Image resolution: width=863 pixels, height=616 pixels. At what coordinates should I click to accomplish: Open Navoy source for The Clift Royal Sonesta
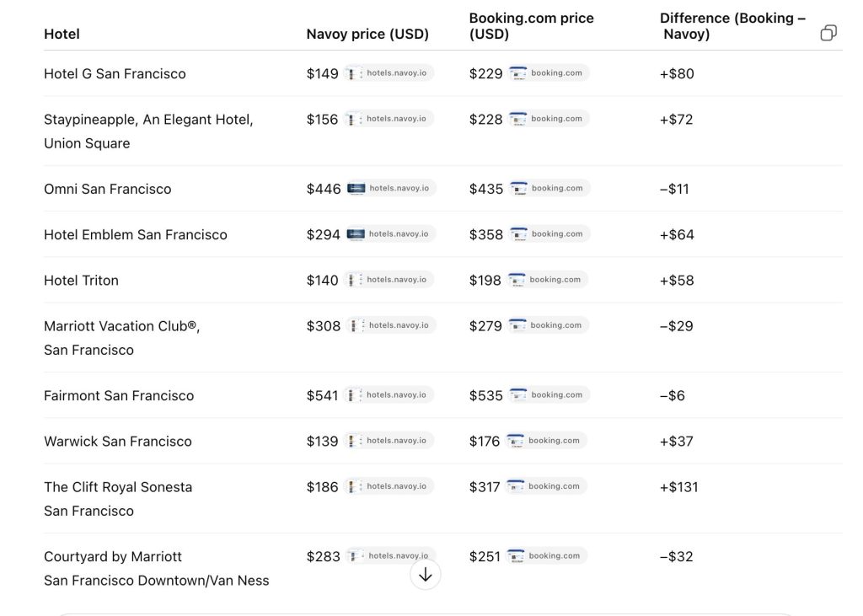point(389,486)
